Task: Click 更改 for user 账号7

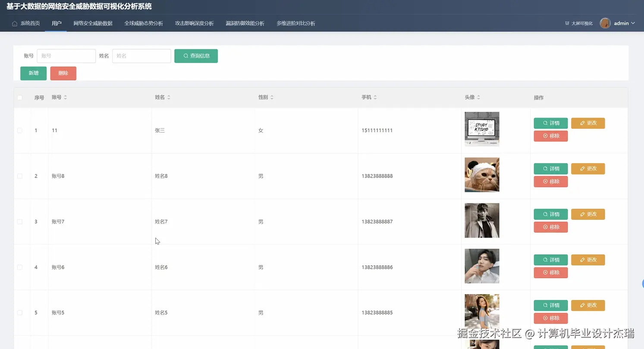Action: (x=588, y=214)
